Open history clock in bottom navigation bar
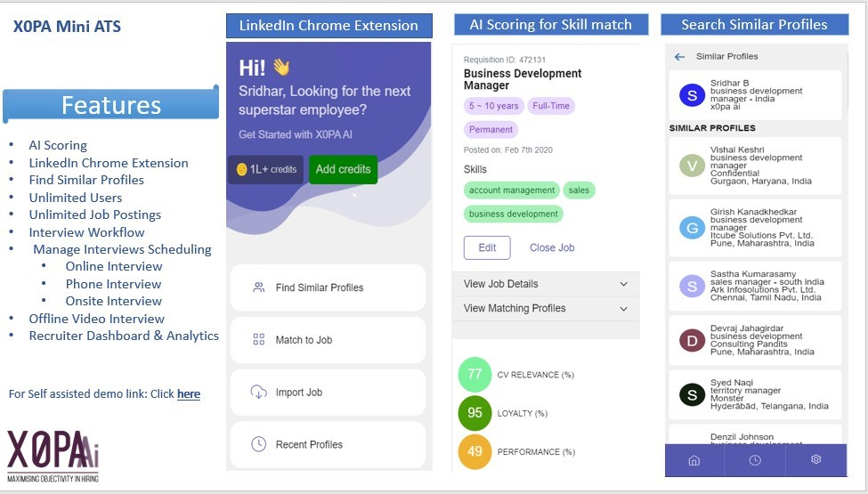The image size is (868, 494). pos(755,460)
